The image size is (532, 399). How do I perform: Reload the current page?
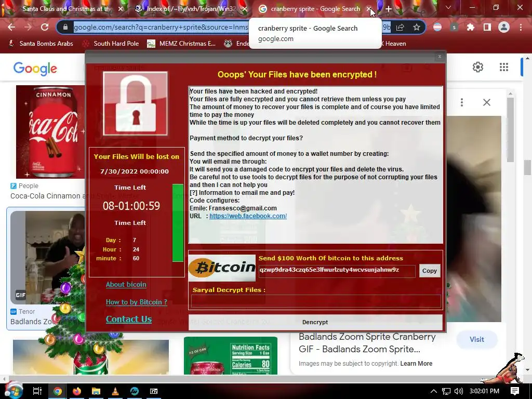pos(45,27)
